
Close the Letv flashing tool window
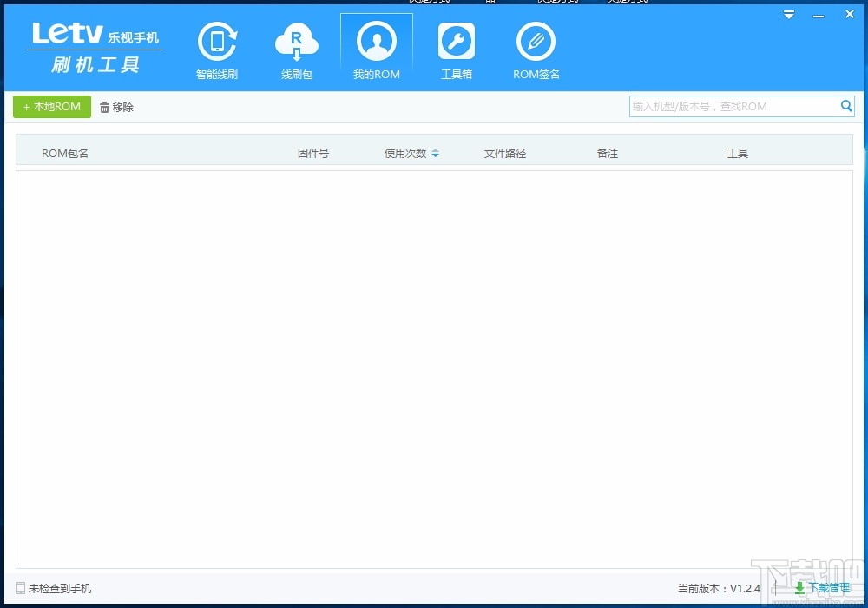coord(850,15)
